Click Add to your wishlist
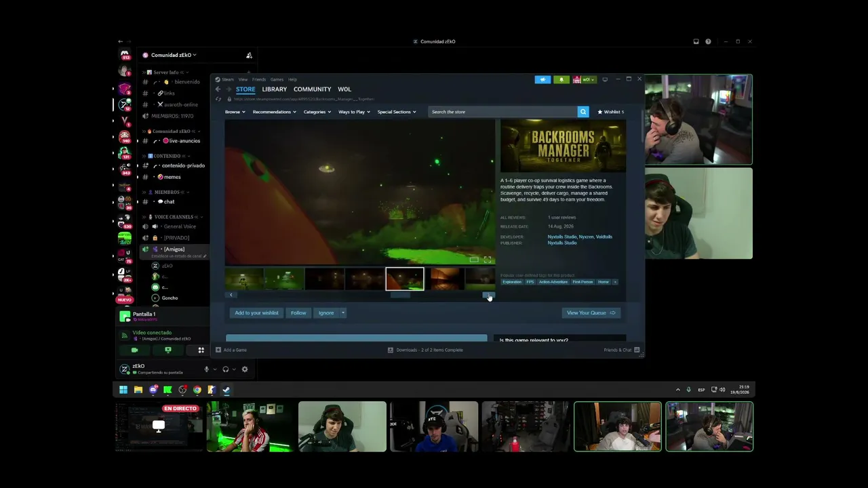 (x=256, y=313)
